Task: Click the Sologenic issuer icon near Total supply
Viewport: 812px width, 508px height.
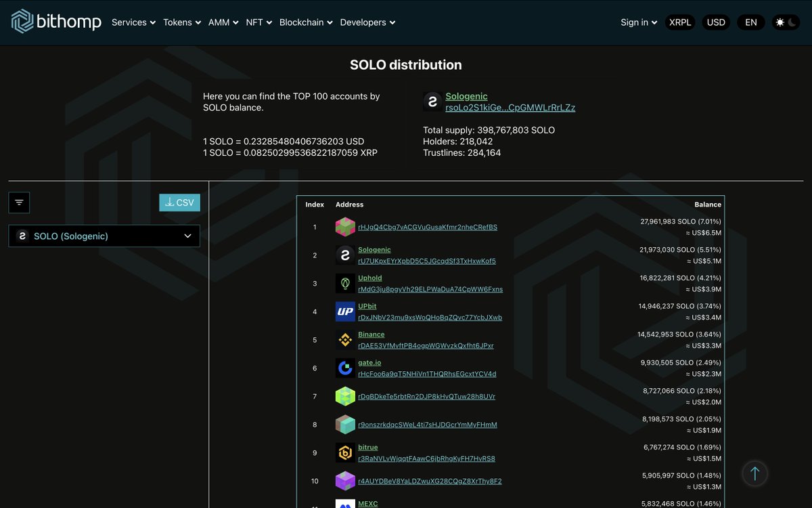Action: click(x=432, y=102)
